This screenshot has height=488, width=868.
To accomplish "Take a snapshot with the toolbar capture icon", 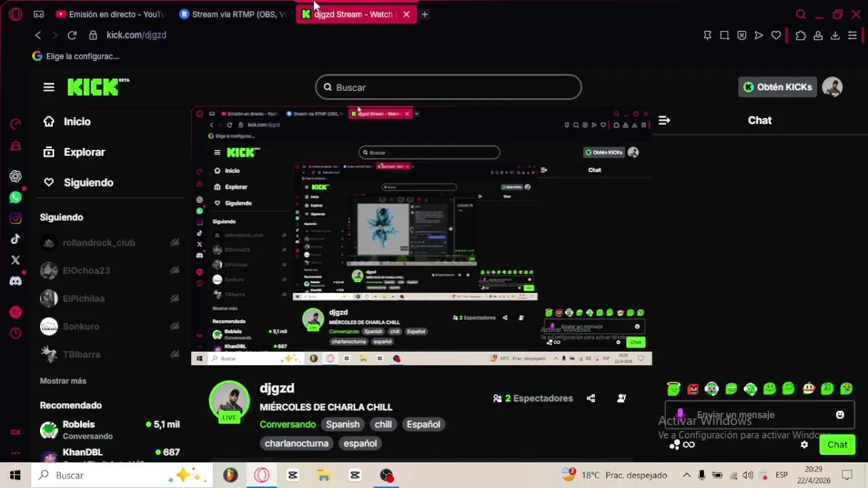I will coord(724,35).
